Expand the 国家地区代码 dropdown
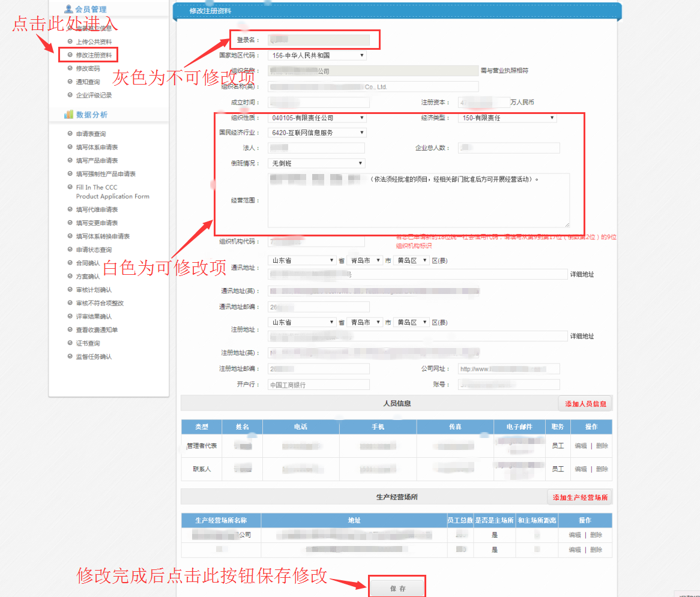Image resolution: width=700 pixels, height=597 pixels. [317, 55]
